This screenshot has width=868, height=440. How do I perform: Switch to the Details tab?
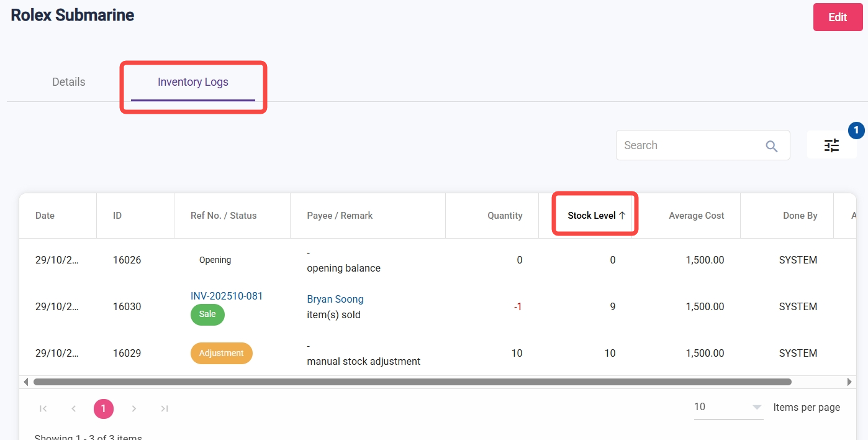69,82
